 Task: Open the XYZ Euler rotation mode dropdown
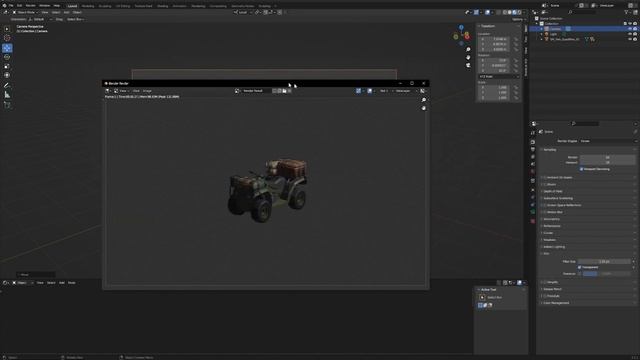pos(499,77)
